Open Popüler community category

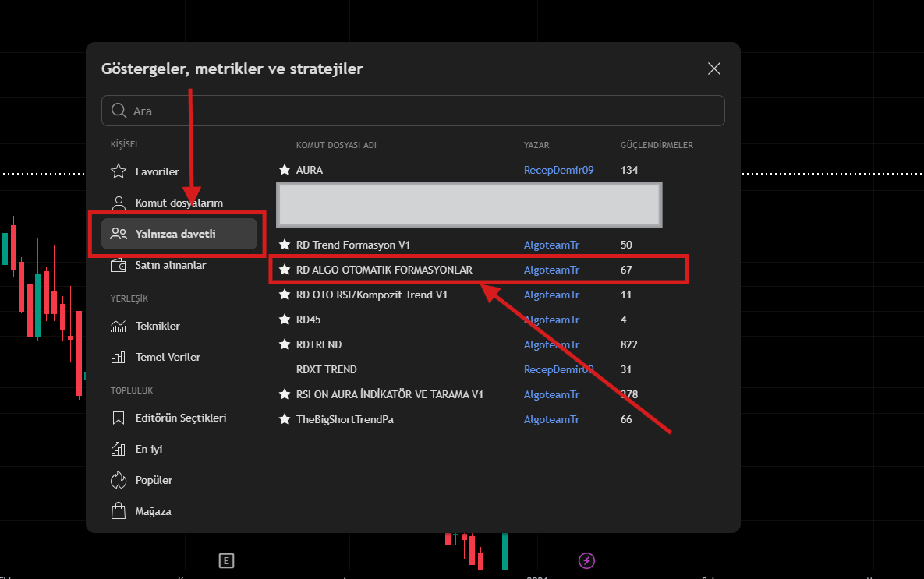(179, 480)
